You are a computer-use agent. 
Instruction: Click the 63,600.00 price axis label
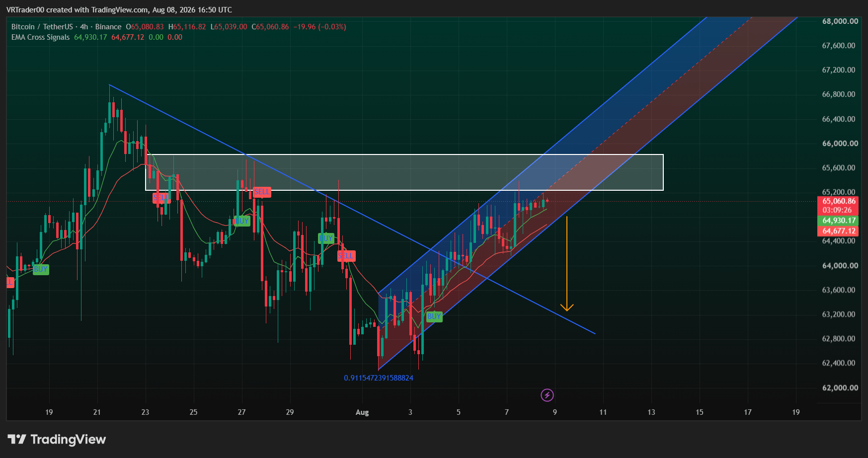pyautogui.click(x=839, y=290)
